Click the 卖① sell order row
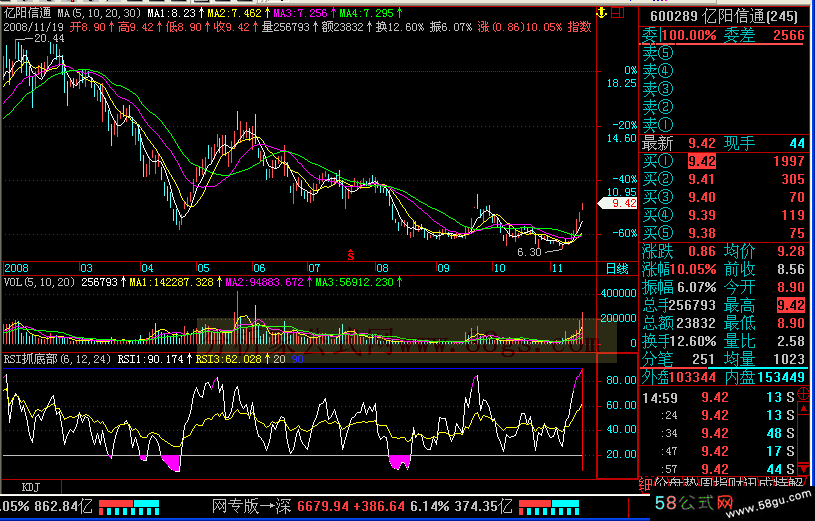 point(724,125)
